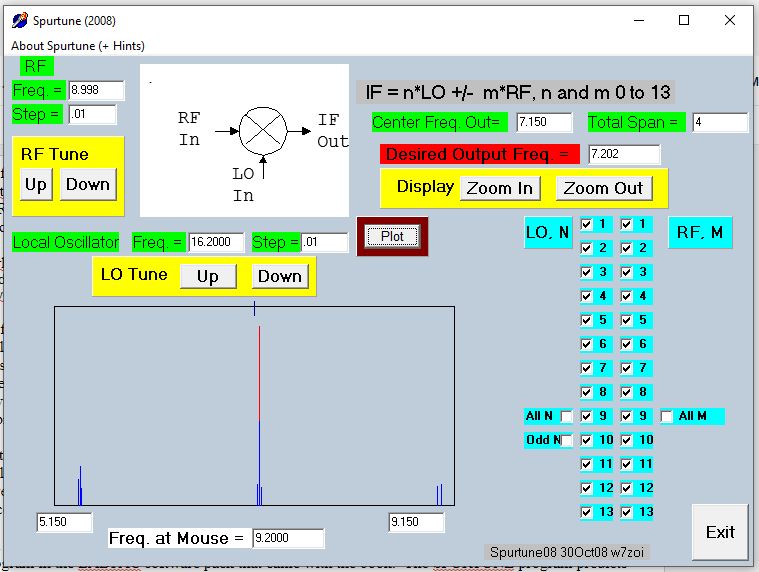The width and height of the screenshot is (759, 572).
Task: Enable the Odd N checkbox
Action: (567, 440)
